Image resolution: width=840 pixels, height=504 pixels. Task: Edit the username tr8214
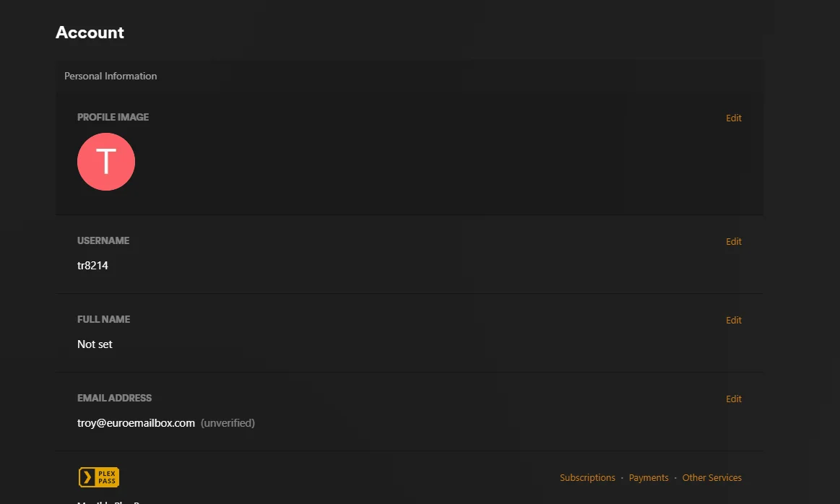click(733, 242)
